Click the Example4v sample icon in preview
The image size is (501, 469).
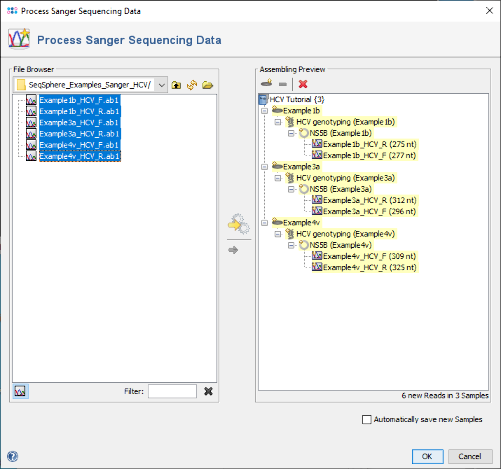[277, 222]
